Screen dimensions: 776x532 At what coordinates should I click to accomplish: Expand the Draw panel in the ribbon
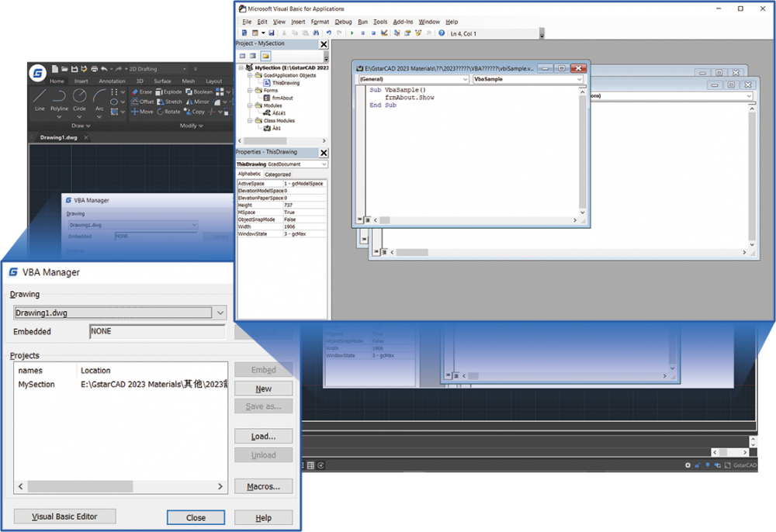point(81,126)
